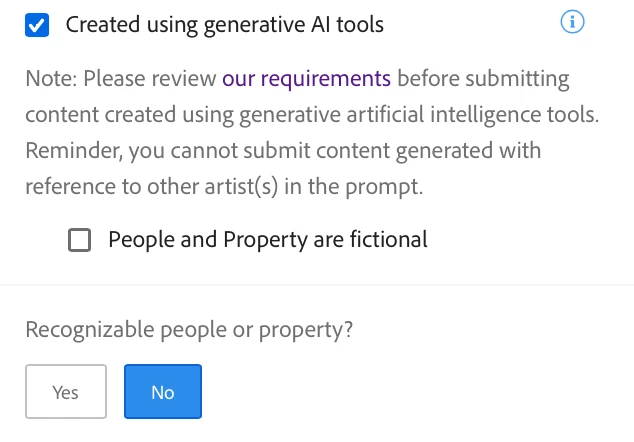Click the blue checkmark next to generative AI
This screenshot has width=634, height=442.
coord(37,25)
